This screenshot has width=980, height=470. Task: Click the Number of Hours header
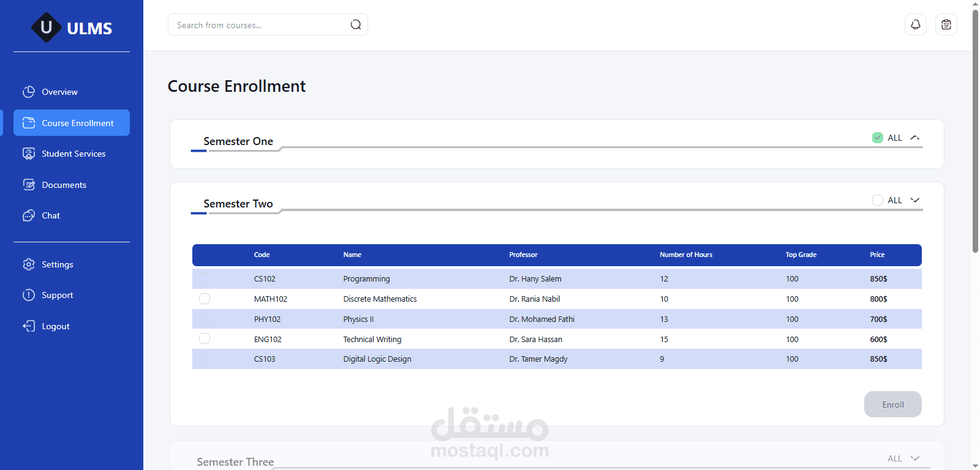(686, 255)
